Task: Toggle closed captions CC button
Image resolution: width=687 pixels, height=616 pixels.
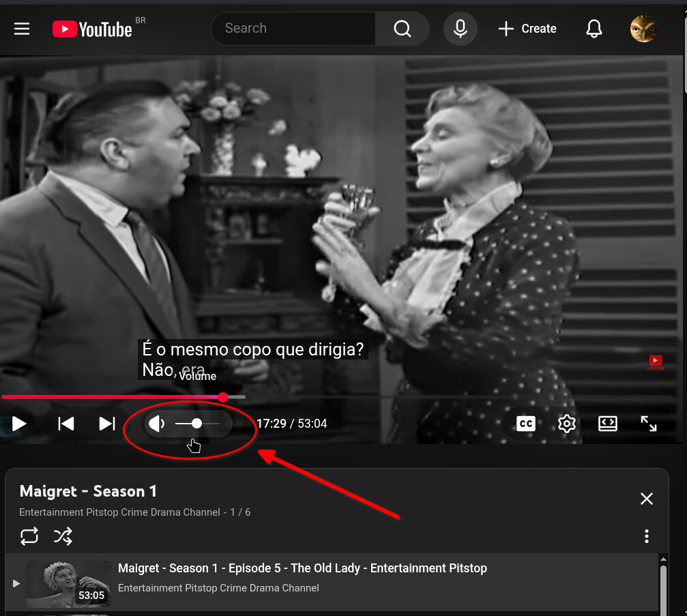Action: coord(525,424)
